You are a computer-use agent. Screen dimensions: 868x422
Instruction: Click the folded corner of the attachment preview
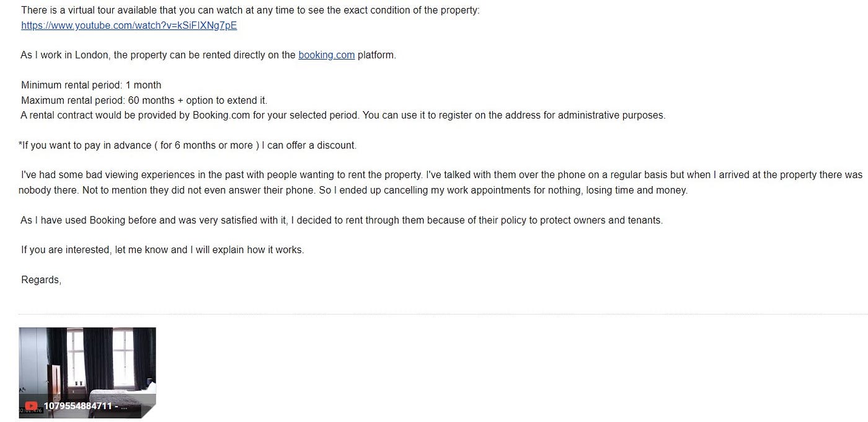(148, 410)
